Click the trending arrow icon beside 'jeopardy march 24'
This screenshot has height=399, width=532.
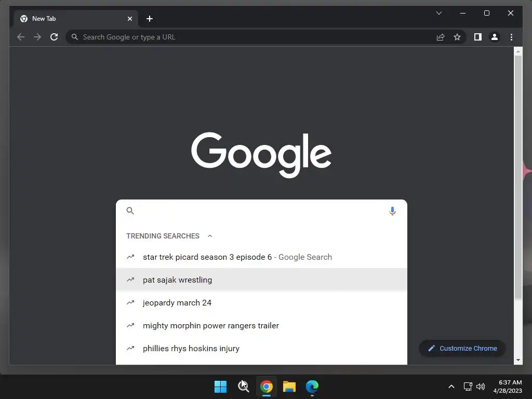click(x=130, y=302)
